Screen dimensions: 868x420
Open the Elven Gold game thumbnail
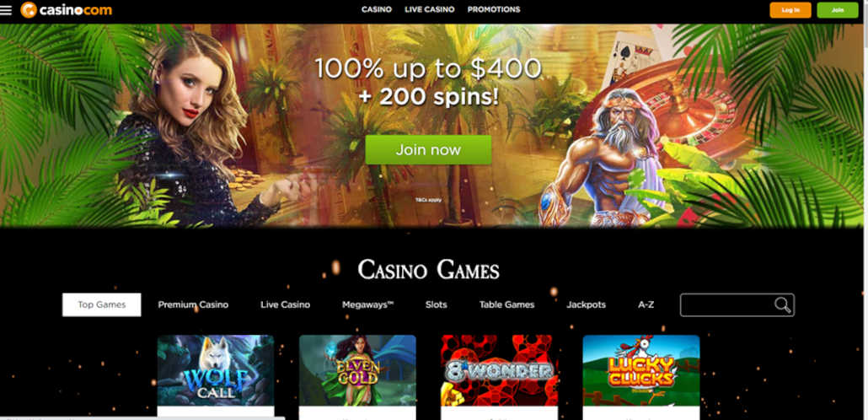pos(357,371)
